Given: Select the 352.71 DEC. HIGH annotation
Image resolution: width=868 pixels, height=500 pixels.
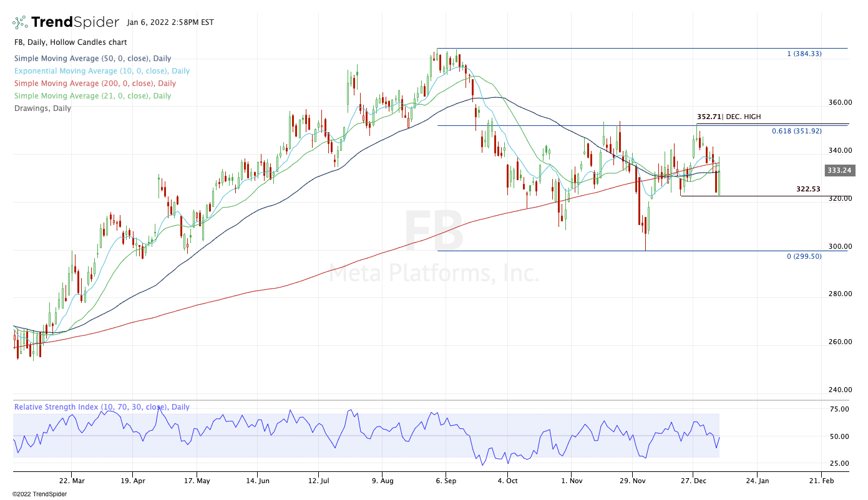Looking at the screenshot, I should (x=729, y=117).
